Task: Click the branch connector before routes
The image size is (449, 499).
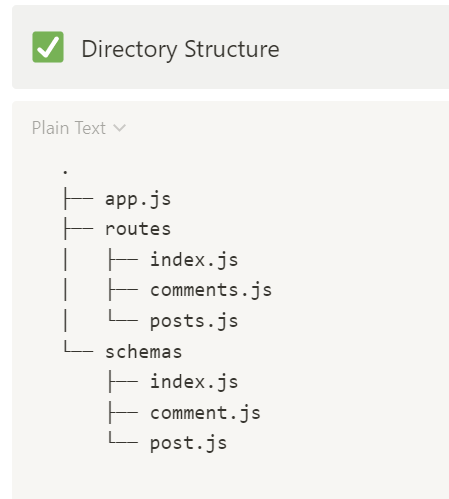Action: [78, 229]
